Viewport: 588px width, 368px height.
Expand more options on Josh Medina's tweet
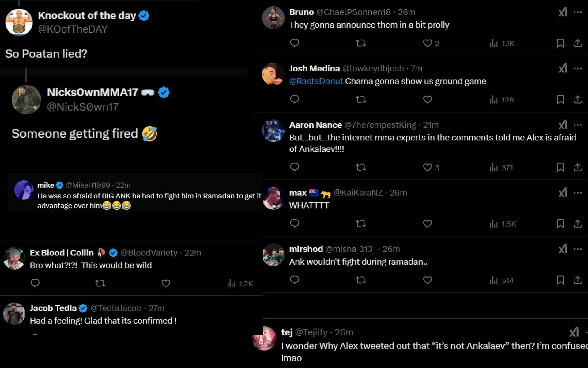pyautogui.click(x=577, y=69)
